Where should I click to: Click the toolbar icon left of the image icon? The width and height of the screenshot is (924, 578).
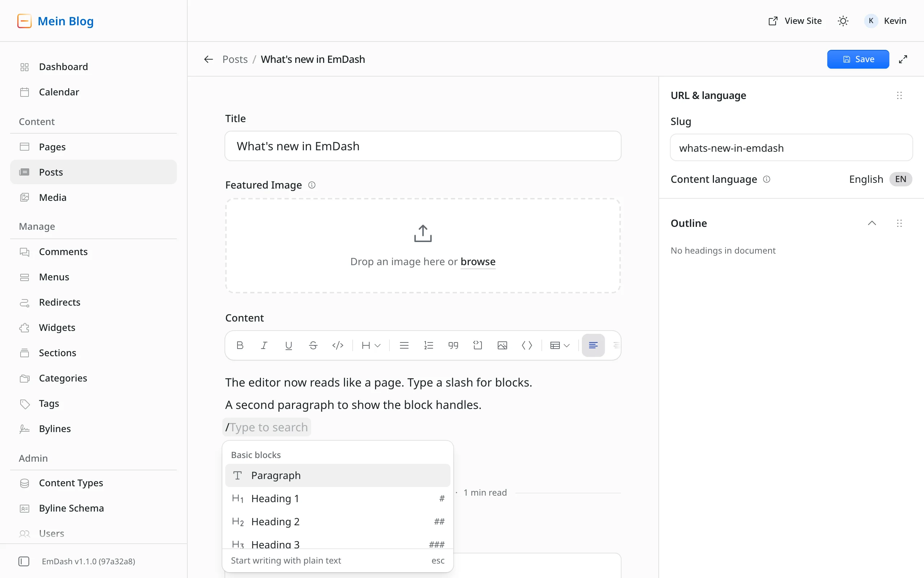[x=478, y=345]
